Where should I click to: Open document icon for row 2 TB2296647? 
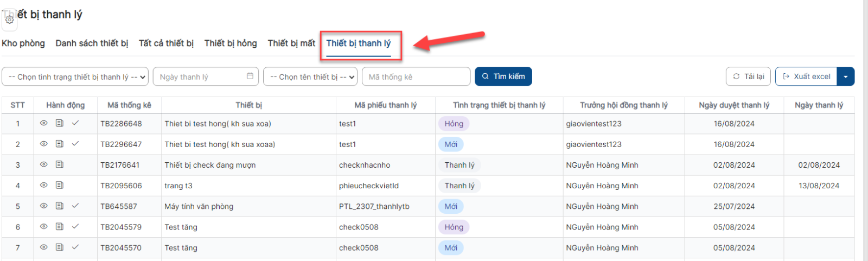coord(60,144)
